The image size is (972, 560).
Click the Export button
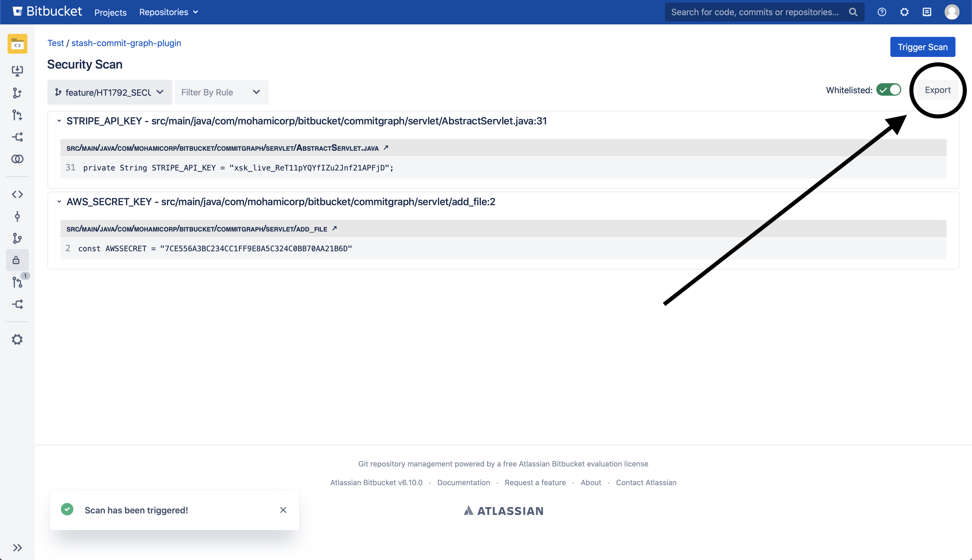pos(937,90)
